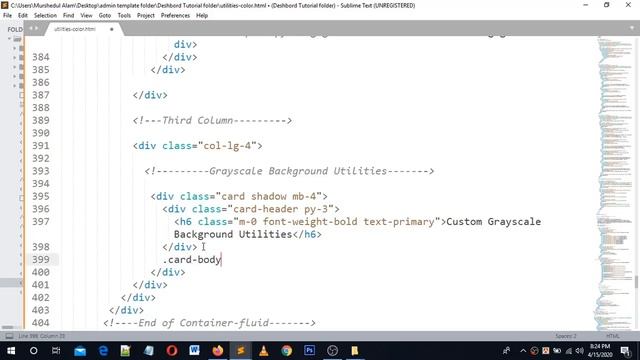Open the File menu
640x360 pixels.
(7, 16)
